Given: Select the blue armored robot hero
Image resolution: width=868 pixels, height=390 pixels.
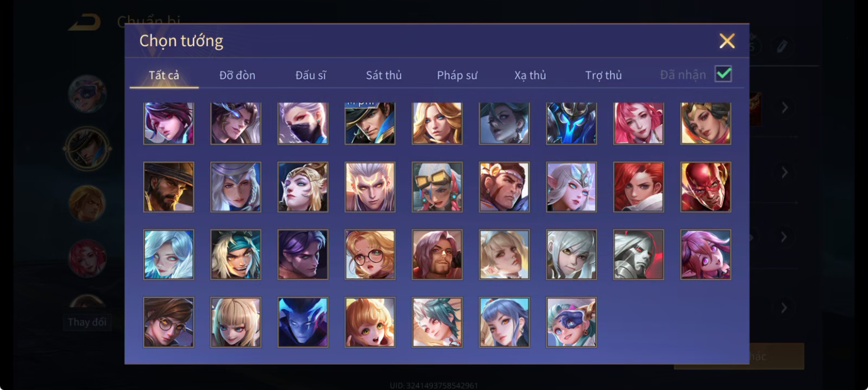Looking at the screenshot, I should pyautogui.click(x=571, y=123).
